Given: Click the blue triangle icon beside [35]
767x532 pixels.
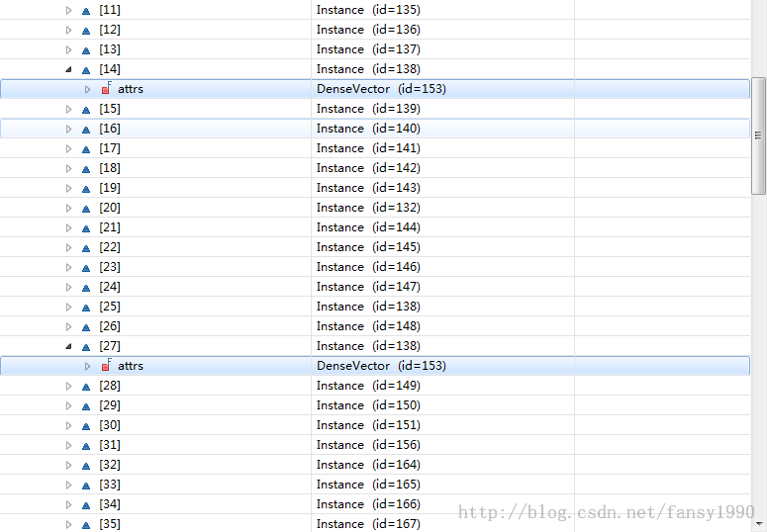Looking at the screenshot, I should [x=86, y=525].
